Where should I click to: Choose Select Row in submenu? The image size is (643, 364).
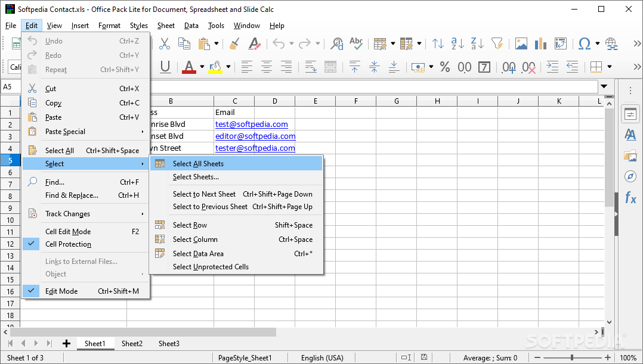coord(236,225)
